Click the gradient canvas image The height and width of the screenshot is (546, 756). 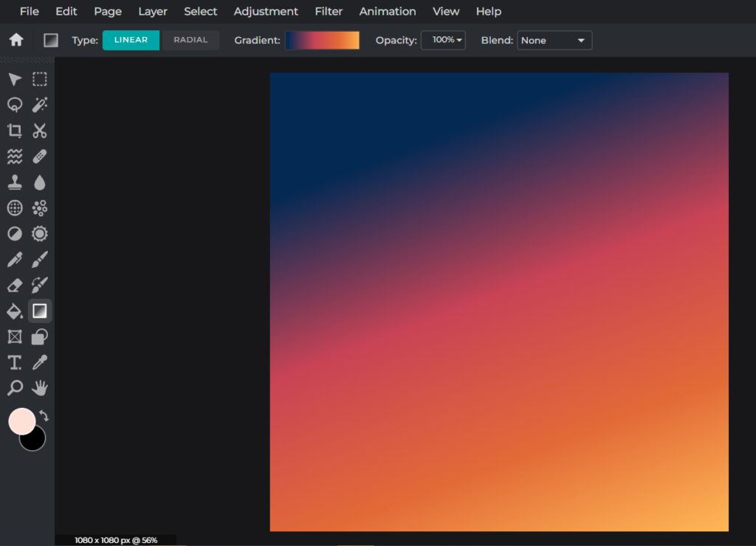(x=499, y=302)
